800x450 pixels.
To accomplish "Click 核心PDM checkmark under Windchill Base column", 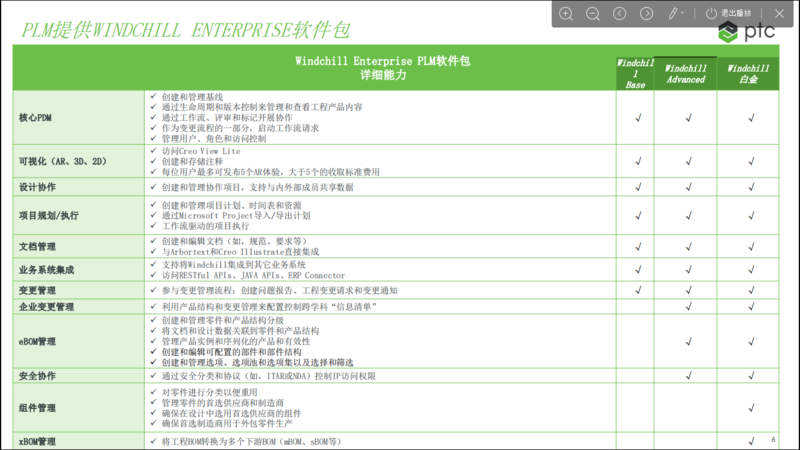I will pos(637,117).
